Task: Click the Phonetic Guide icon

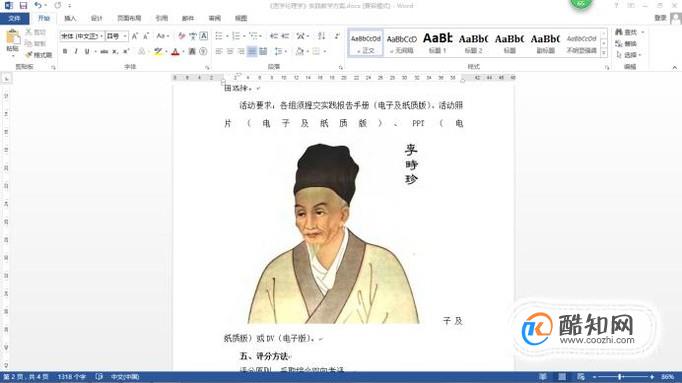Action: pos(193,36)
